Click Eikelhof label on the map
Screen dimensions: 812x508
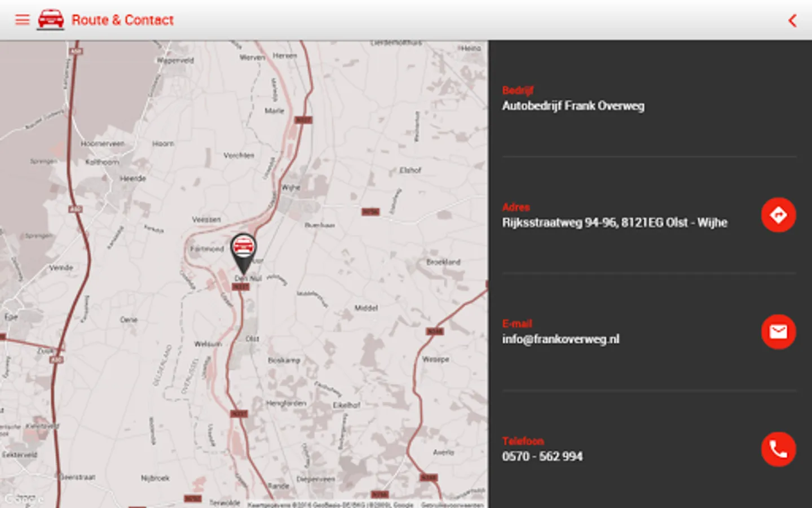[x=346, y=405]
